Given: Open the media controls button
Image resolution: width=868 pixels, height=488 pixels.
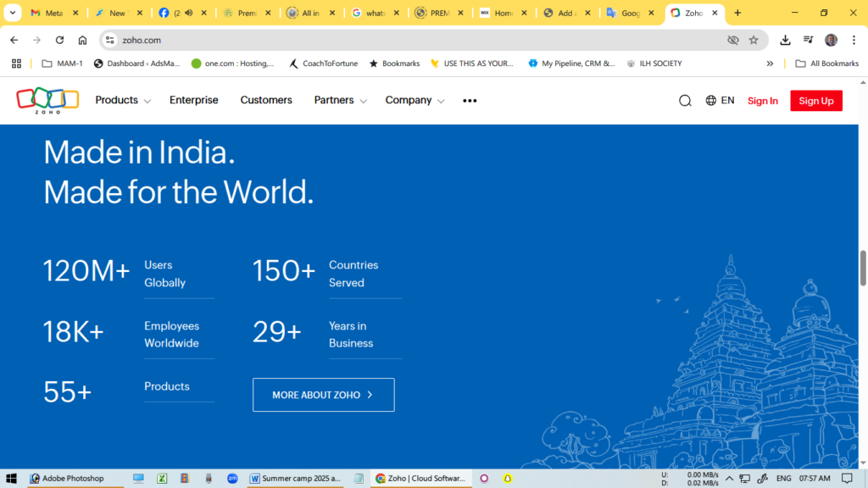Looking at the screenshot, I should [808, 40].
